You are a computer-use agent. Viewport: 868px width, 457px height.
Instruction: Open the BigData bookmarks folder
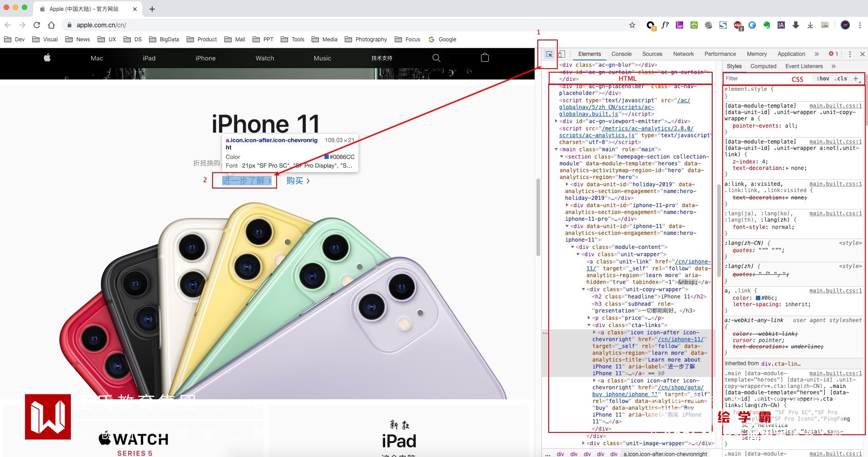(x=164, y=40)
